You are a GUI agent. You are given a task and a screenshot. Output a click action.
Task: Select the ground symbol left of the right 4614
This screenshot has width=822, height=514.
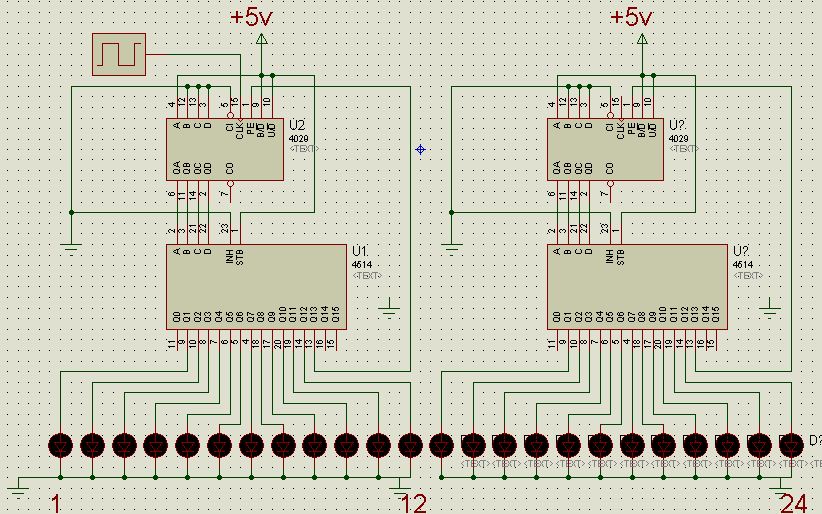click(451, 249)
